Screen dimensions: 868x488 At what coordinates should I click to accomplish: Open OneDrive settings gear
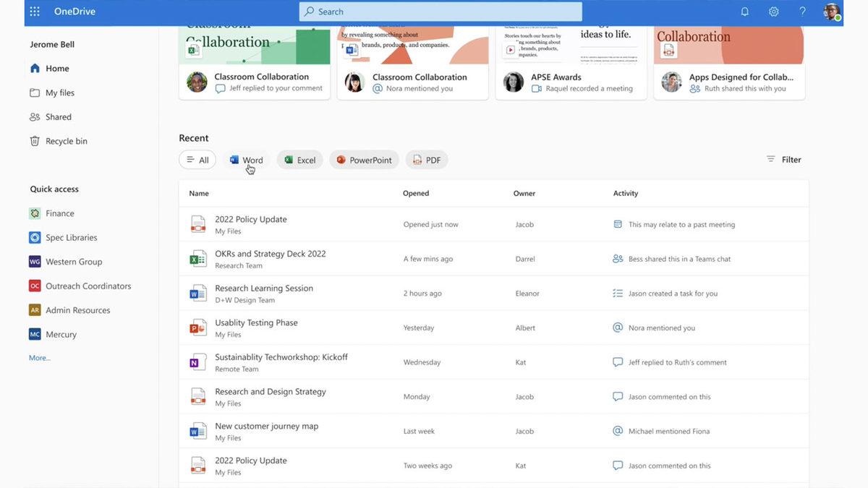pos(773,11)
